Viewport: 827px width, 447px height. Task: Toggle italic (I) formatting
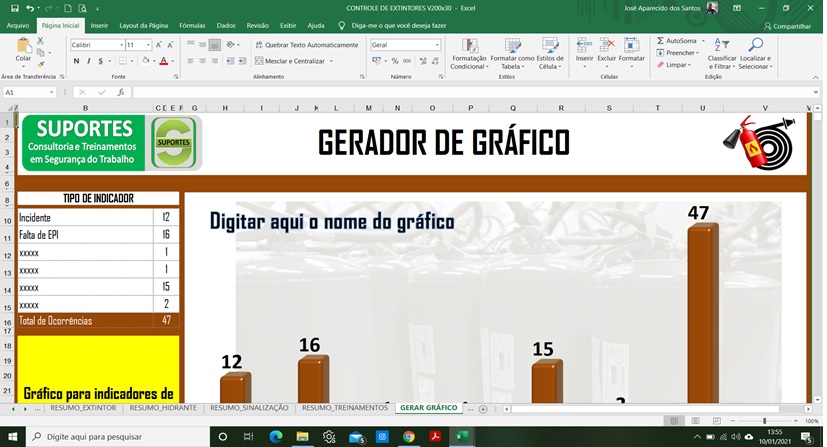click(89, 61)
